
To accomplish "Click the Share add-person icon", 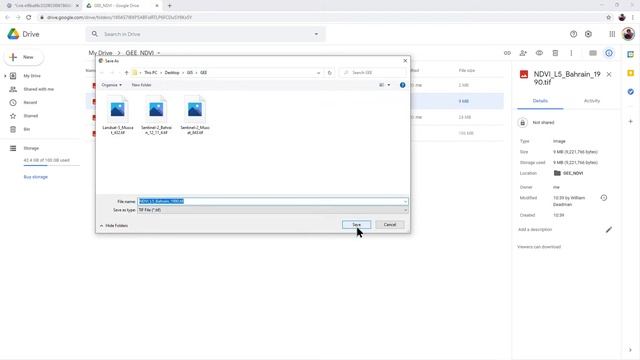I will click(523, 53).
